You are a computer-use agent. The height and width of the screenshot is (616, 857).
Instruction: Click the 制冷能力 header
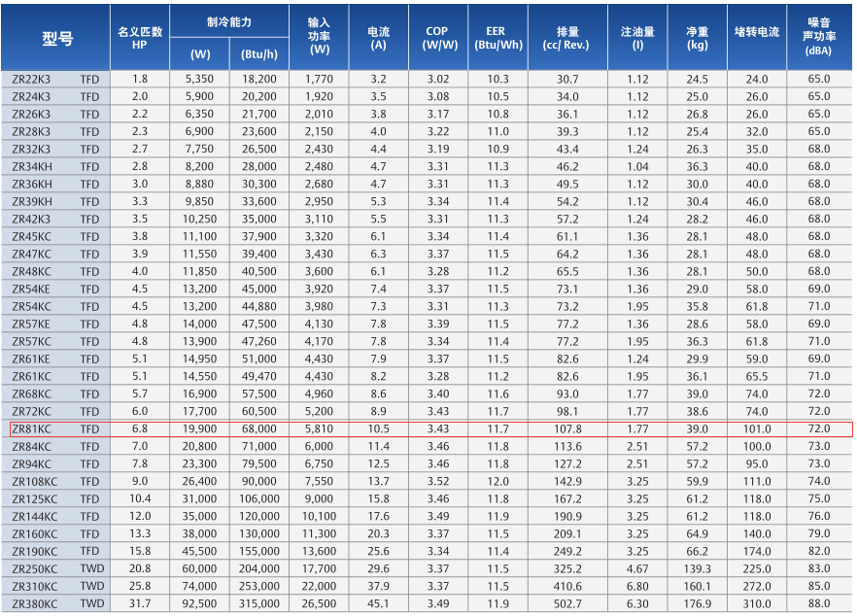point(228,20)
